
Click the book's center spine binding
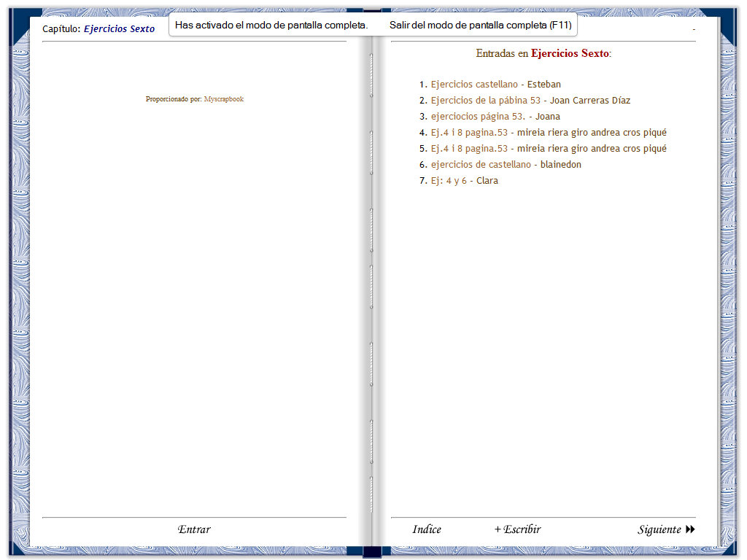[373, 292]
